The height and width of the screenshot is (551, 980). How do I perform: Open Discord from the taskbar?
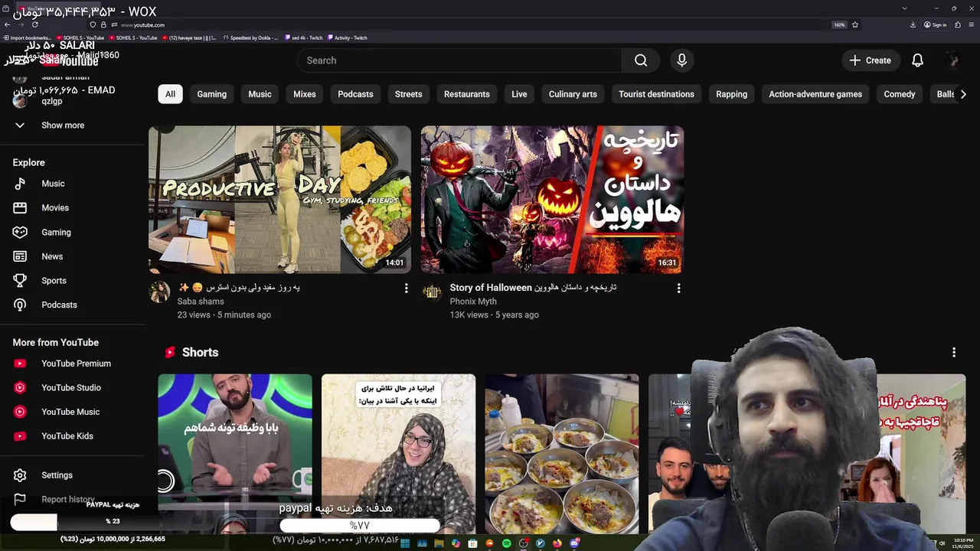[x=573, y=543]
